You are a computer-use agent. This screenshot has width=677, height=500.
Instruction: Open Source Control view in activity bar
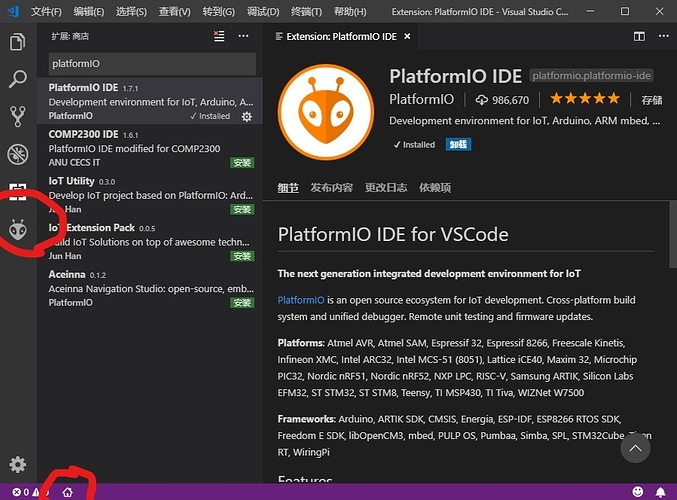[x=18, y=117]
